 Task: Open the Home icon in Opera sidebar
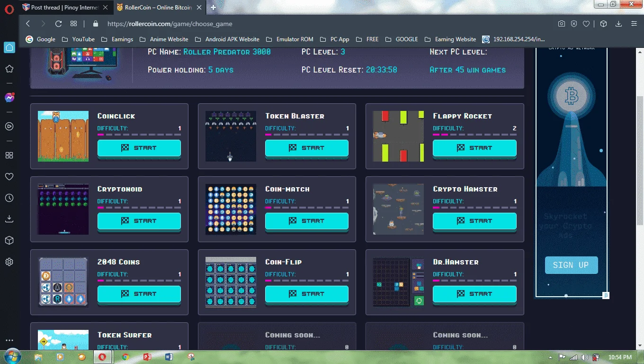(x=9, y=47)
